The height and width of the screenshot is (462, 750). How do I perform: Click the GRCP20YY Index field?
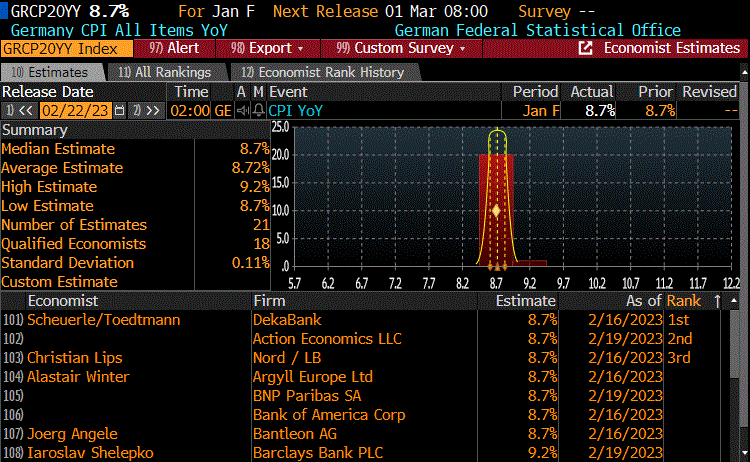coord(67,48)
